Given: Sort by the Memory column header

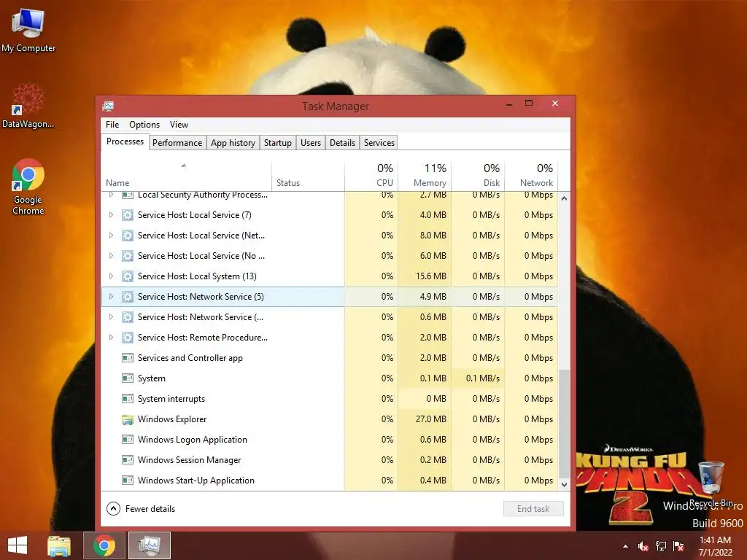Looking at the screenshot, I should point(425,175).
